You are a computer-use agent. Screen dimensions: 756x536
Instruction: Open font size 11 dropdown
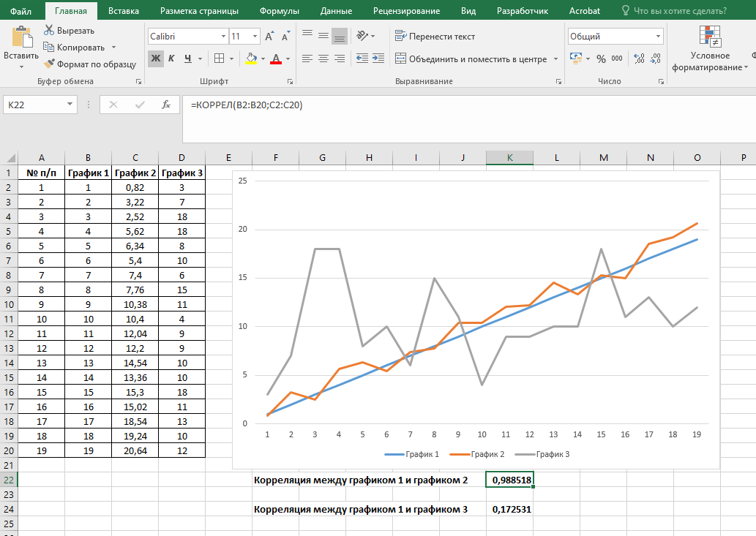[x=255, y=37]
